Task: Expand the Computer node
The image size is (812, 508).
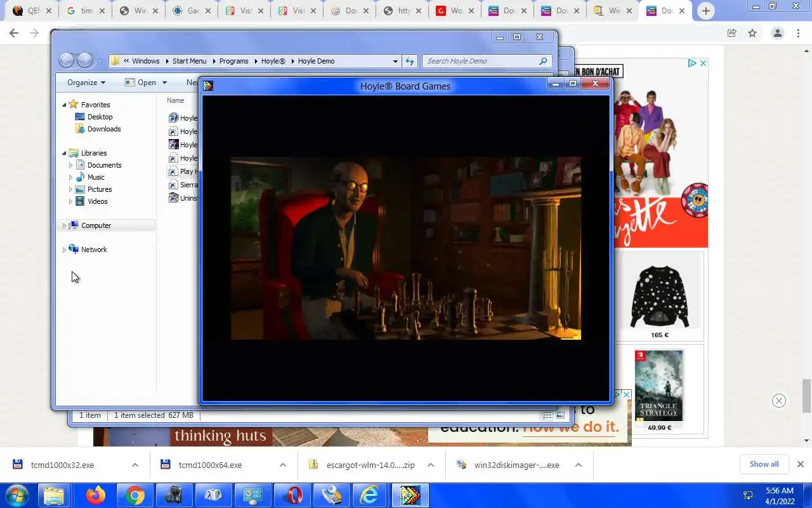Action: pyautogui.click(x=64, y=225)
